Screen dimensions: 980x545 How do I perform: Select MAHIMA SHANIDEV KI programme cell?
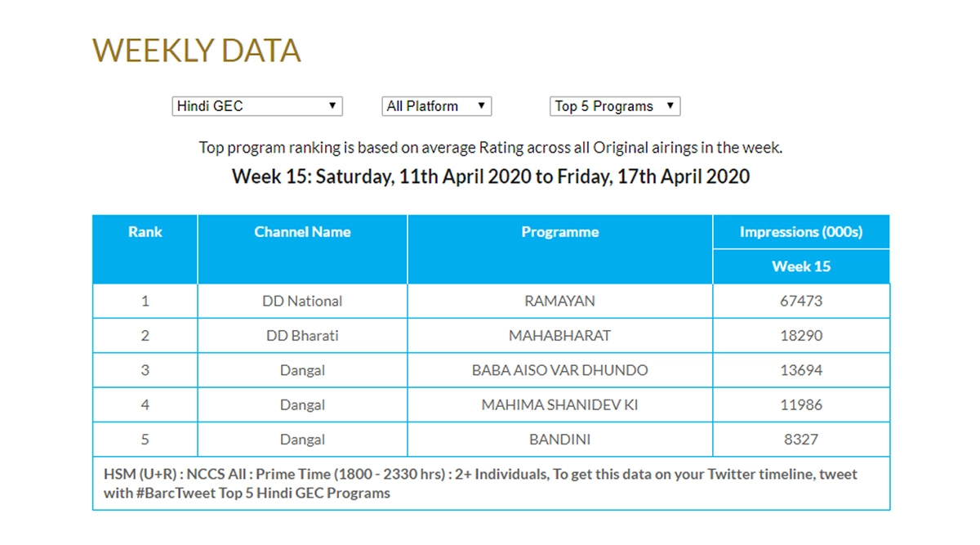click(x=560, y=404)
